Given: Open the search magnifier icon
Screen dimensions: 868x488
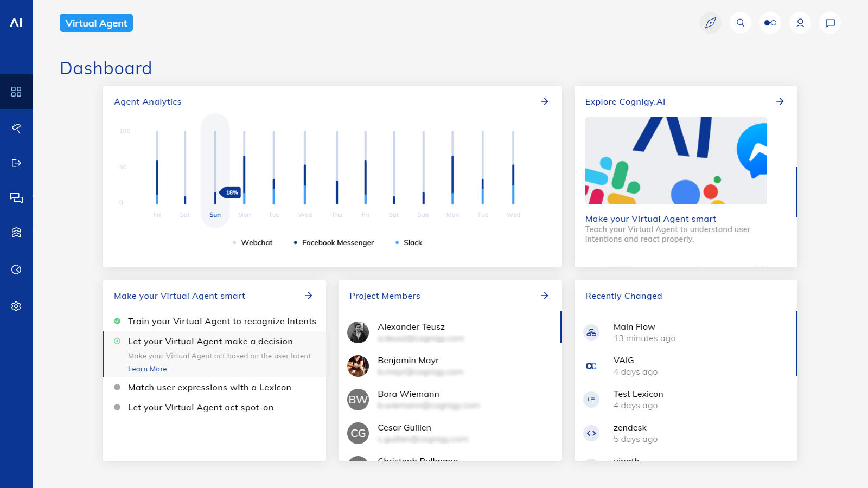Looking at the screenshot, I should (x=740, y=23).
